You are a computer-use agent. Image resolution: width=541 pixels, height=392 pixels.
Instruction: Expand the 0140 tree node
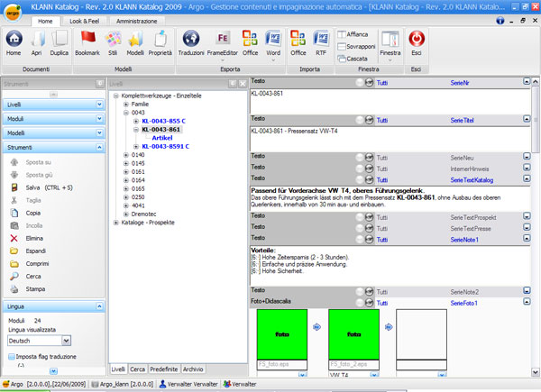[126, 155]
